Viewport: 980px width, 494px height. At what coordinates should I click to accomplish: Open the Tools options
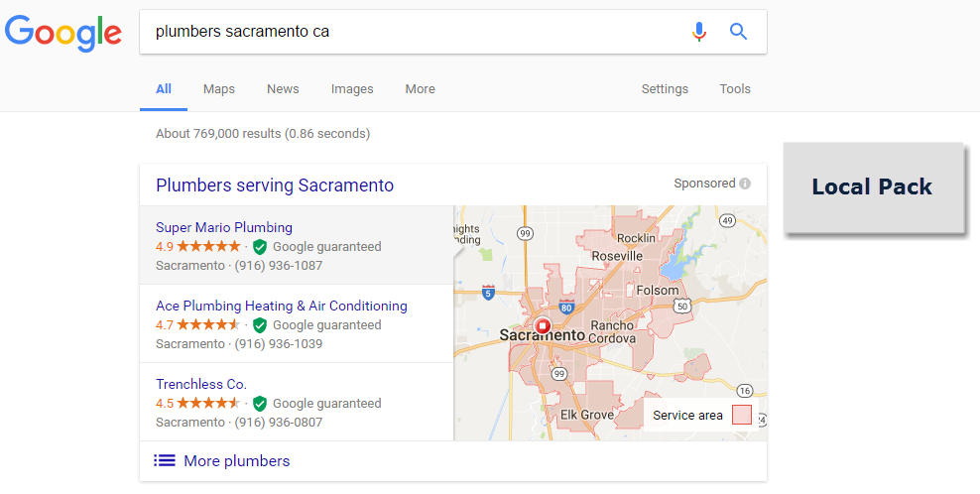[735, 89]
